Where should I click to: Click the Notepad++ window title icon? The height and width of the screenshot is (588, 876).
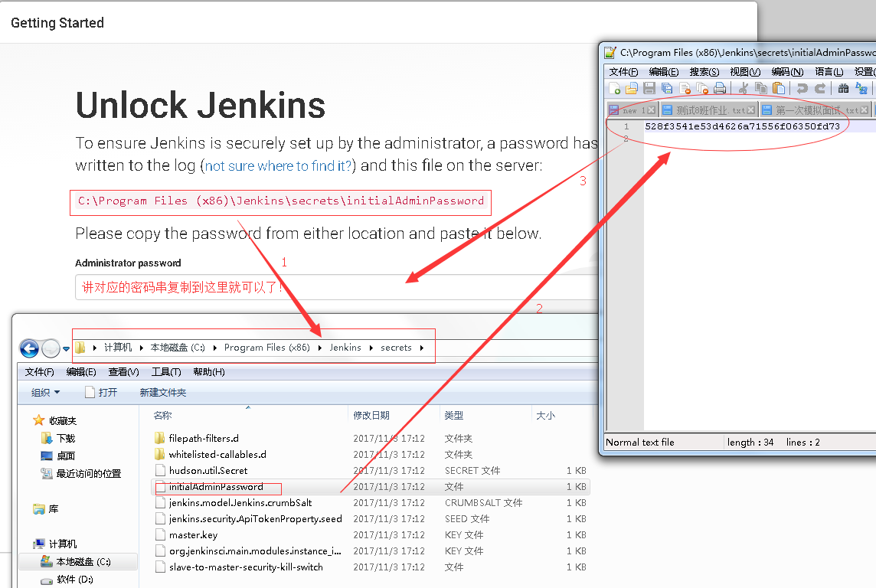pos(610,53)
